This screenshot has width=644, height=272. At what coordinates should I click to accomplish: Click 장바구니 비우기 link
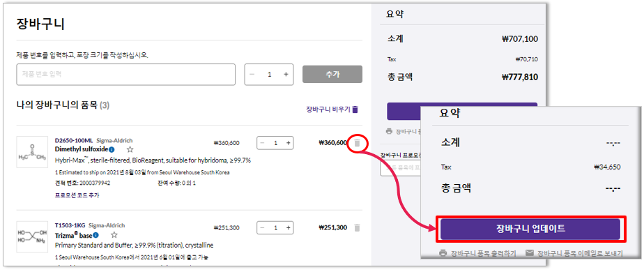pyautogui.click(x=328, y=109)
